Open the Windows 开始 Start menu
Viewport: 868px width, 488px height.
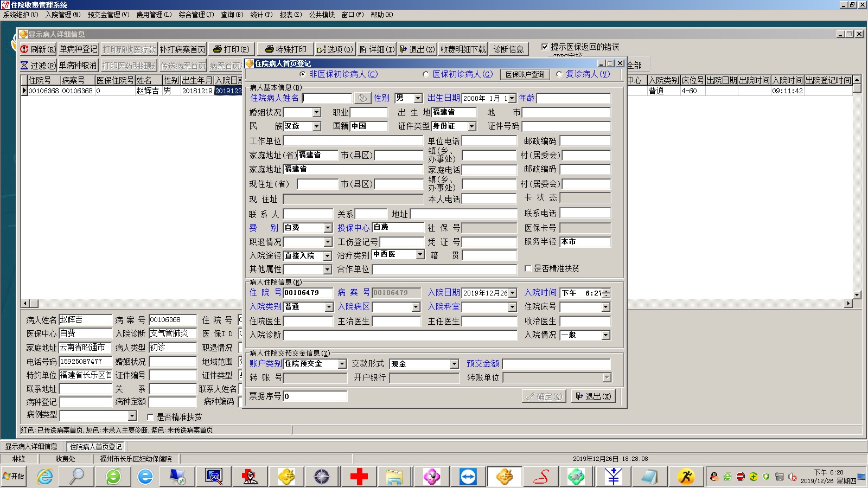pyautogui.click(x=14, y=477)
